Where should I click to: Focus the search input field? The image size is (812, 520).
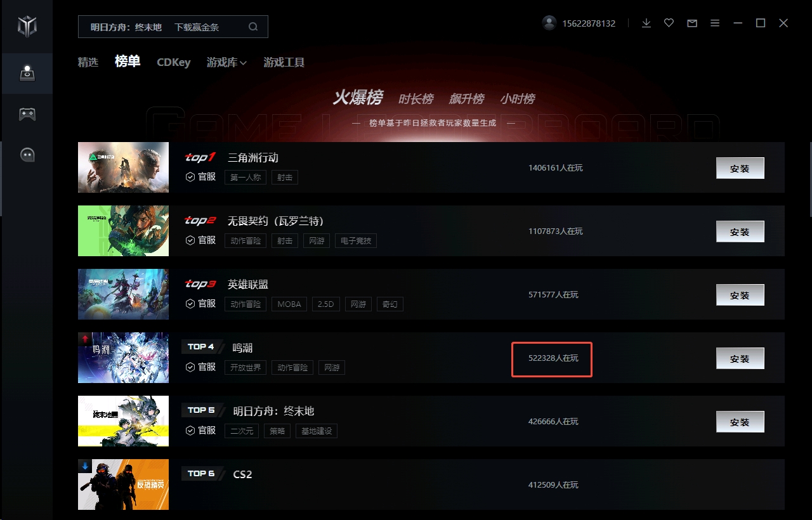tap(164, 27)
